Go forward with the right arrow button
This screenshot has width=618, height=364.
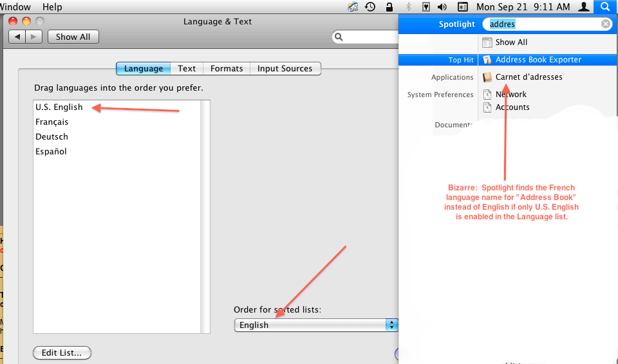coord(34,37)
